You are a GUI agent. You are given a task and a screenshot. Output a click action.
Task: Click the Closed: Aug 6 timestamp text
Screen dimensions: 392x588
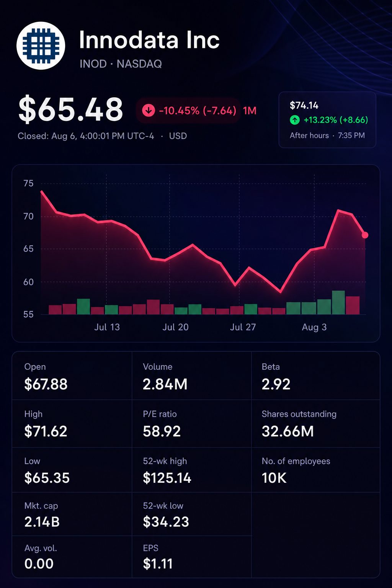tap(86, 136)
